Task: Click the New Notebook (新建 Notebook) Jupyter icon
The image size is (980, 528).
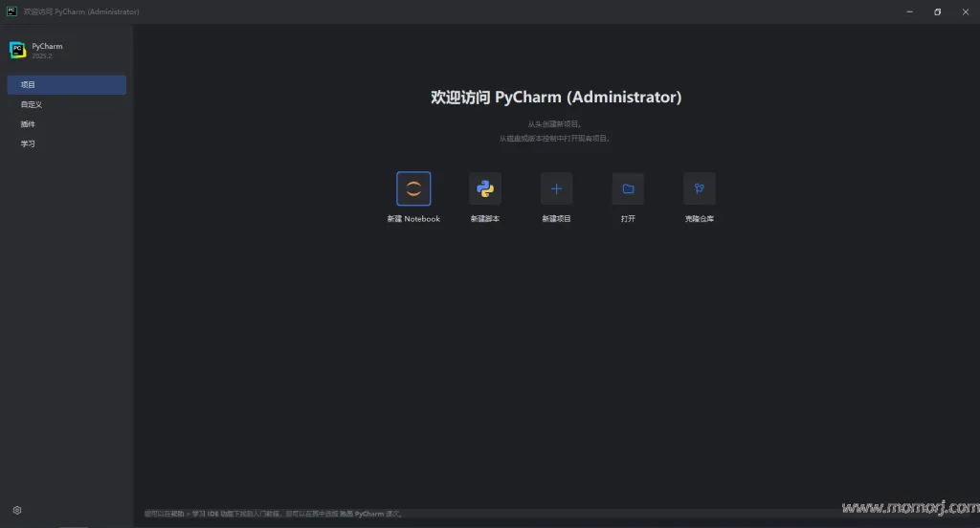Action: (413, 188)
